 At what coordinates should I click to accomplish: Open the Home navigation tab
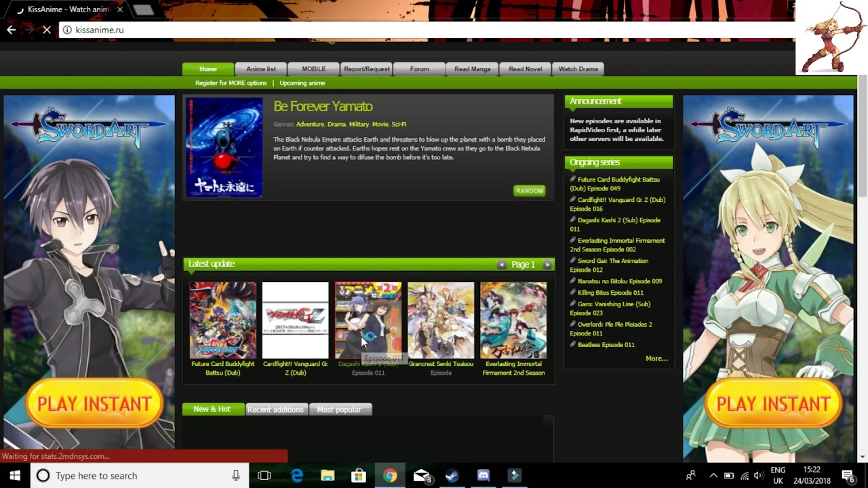click(208, 69)
